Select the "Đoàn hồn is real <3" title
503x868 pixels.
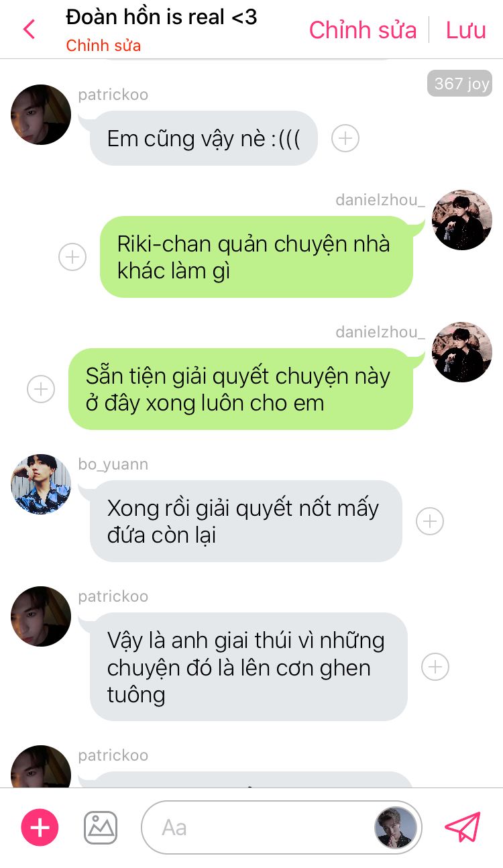[162, 17]
